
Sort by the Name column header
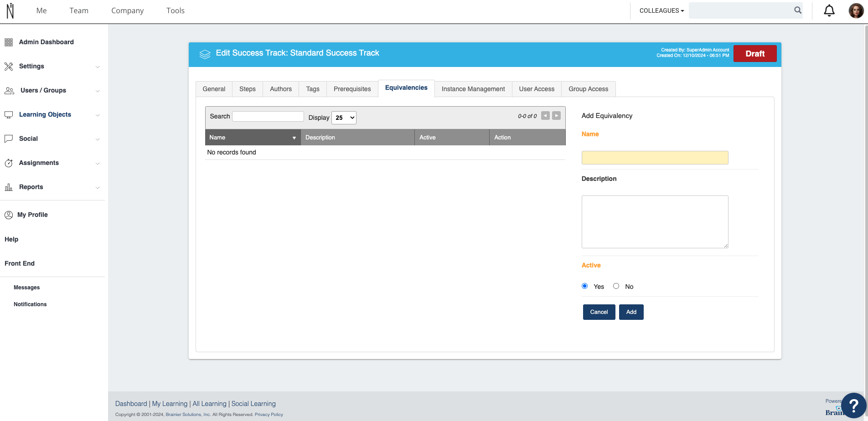253,137
